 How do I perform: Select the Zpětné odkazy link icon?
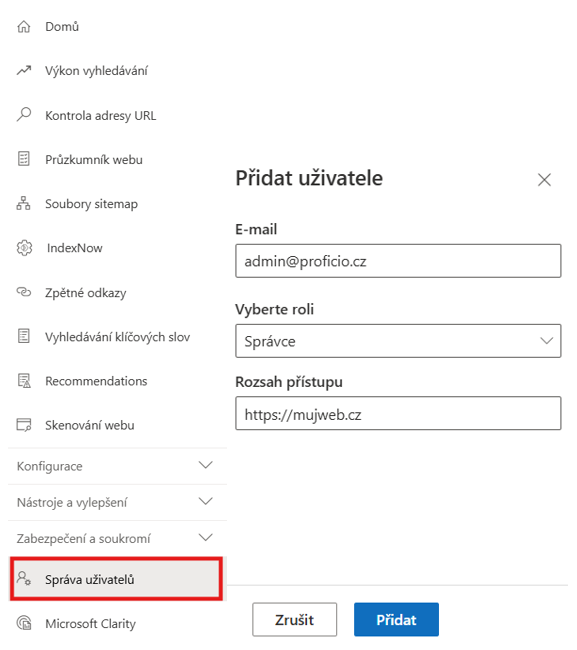(x=24, y=292)
